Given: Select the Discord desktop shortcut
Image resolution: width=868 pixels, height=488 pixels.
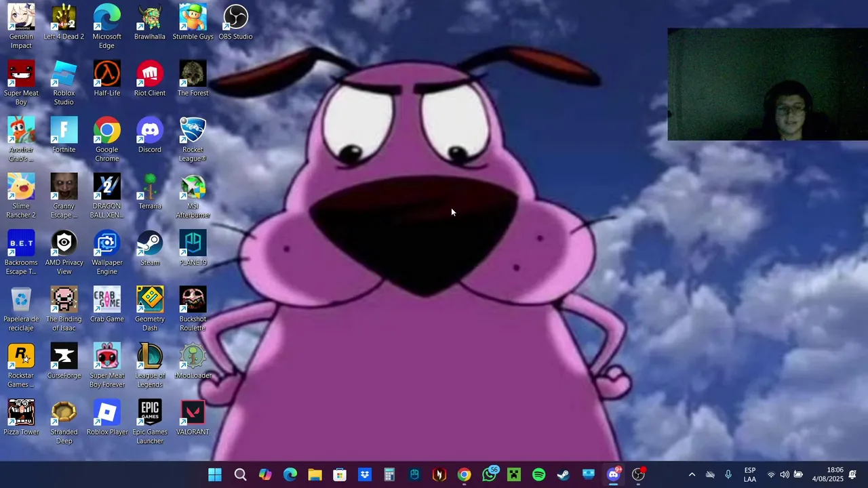Looking at the screenshot, I should click(150, 136).
